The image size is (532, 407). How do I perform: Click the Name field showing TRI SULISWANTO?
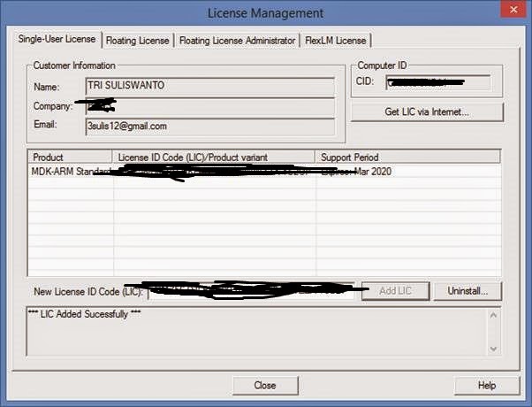coord(210,87)
